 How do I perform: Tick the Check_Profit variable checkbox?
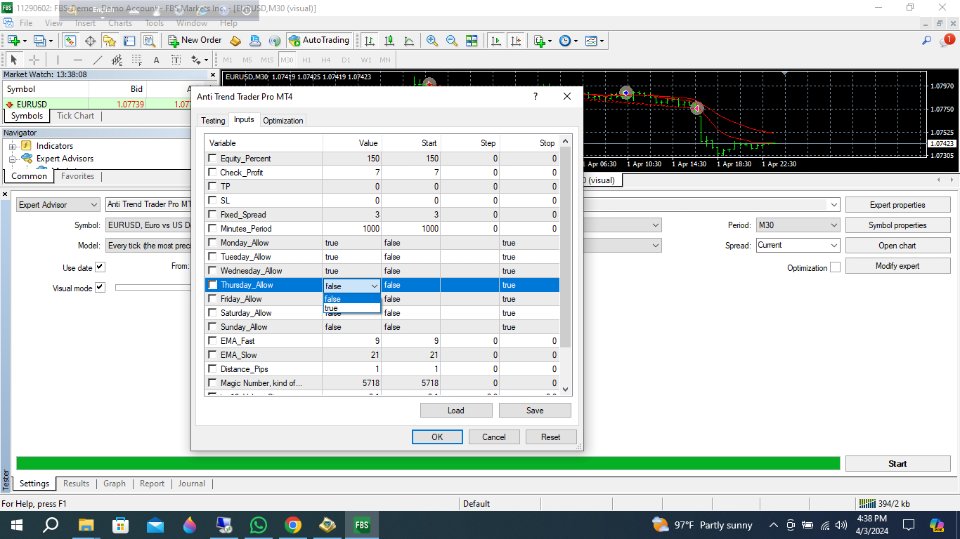pyautogui.click(x=212, y=172)
